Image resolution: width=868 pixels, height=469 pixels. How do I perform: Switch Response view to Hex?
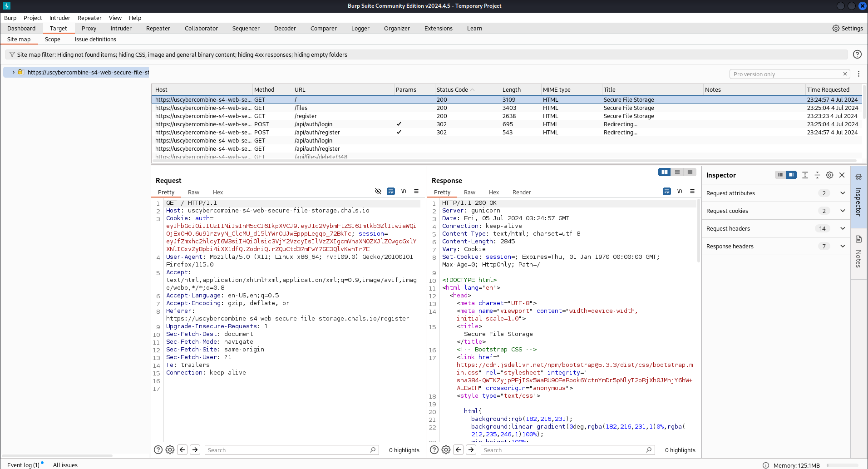494,192
